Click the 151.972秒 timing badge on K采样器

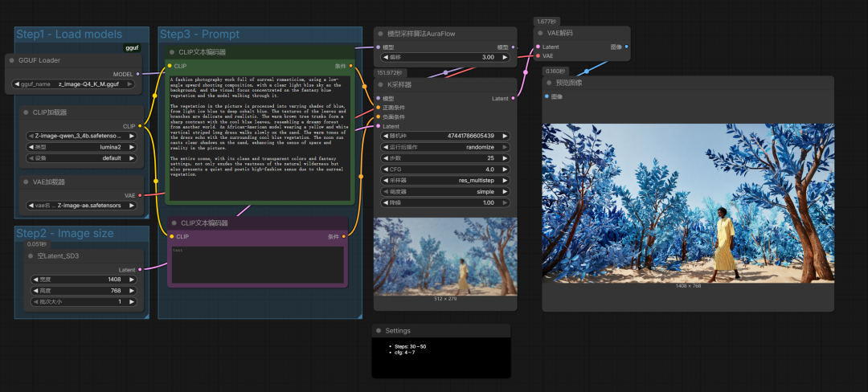tap(391, 73)
